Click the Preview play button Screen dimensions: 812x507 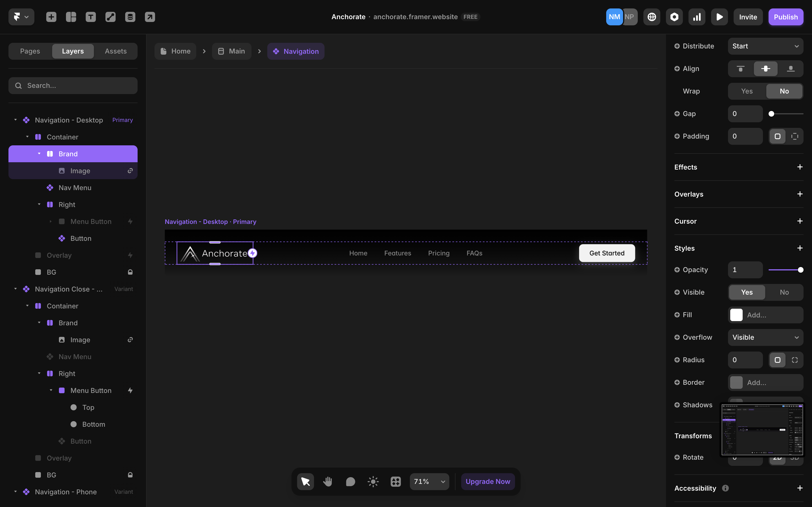click(719, 17)
